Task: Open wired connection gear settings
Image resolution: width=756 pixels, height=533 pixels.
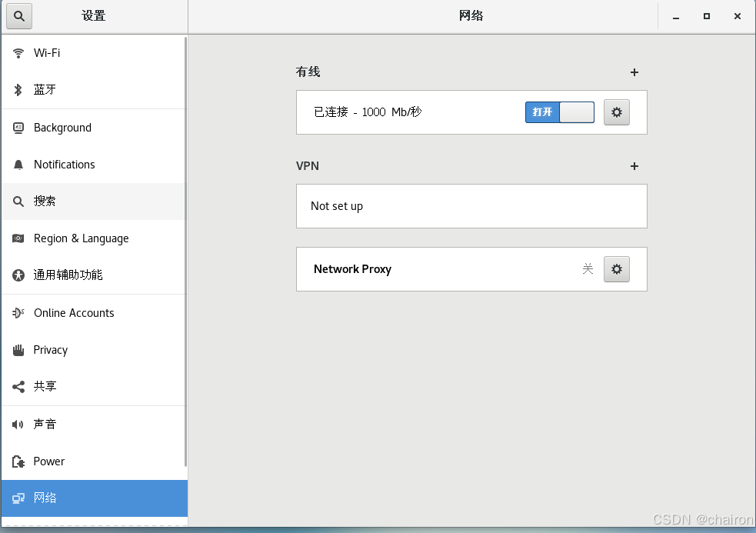Action: coord(617,112)
